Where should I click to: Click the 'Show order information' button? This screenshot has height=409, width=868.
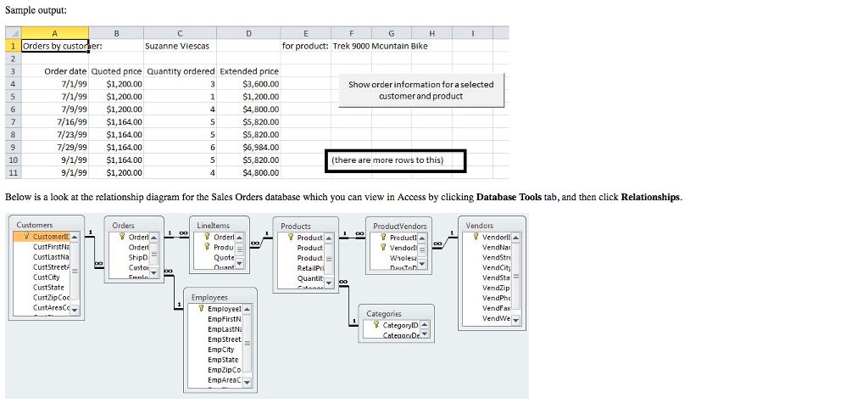[421, 90]
